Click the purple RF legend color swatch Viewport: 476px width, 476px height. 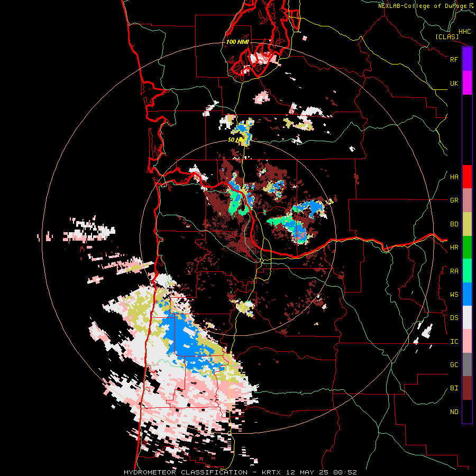[x=467, y=59]
